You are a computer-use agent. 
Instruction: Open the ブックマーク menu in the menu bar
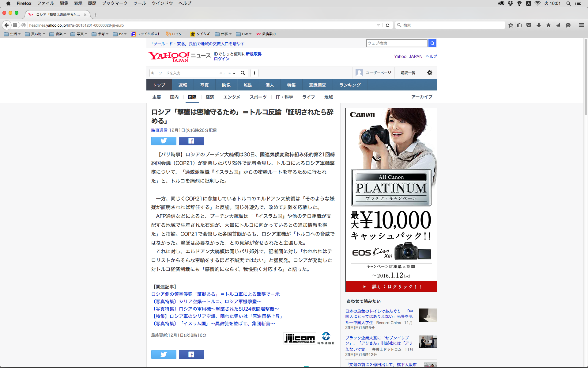pos(115,3)
